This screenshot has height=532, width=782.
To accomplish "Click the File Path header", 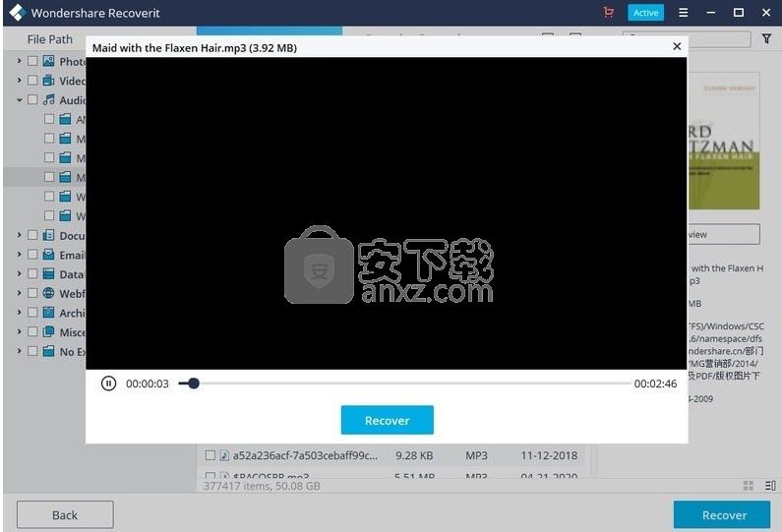I will click(50, 39).
